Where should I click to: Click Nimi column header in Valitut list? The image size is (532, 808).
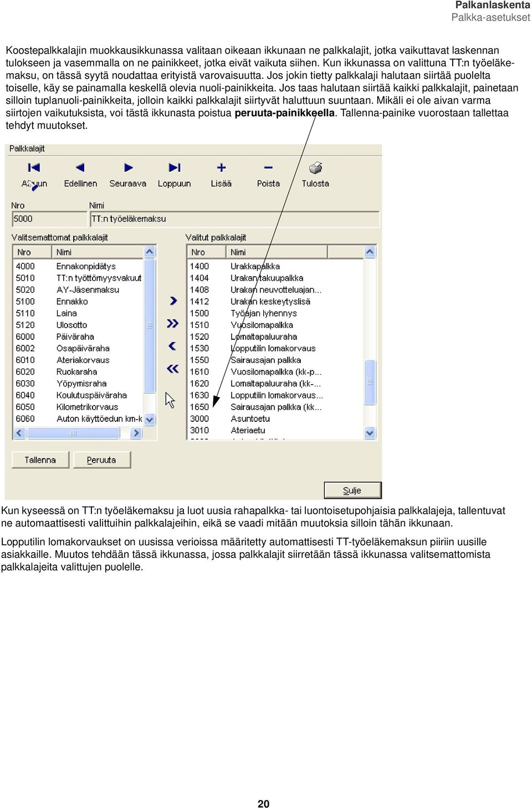[277, 252]
